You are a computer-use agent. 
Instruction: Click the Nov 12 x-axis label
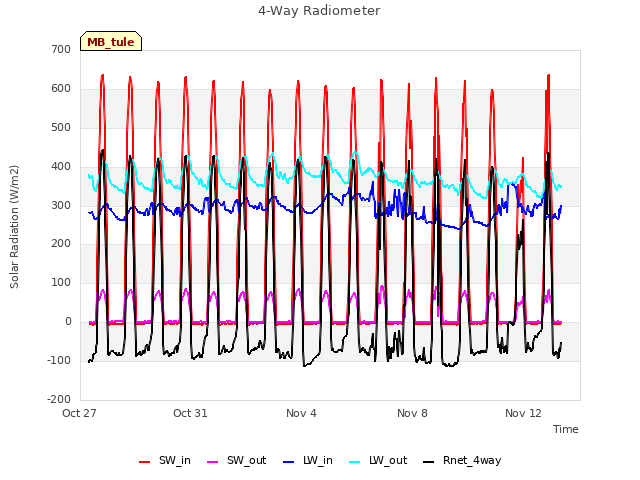click(523, 413)
